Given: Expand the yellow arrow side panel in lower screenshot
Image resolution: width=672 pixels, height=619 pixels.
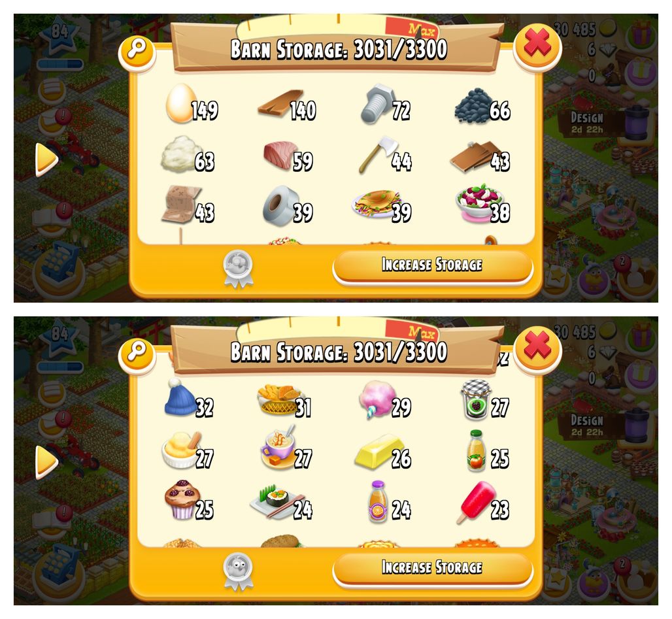Looking at the screenshot, I should click(45, 461).
